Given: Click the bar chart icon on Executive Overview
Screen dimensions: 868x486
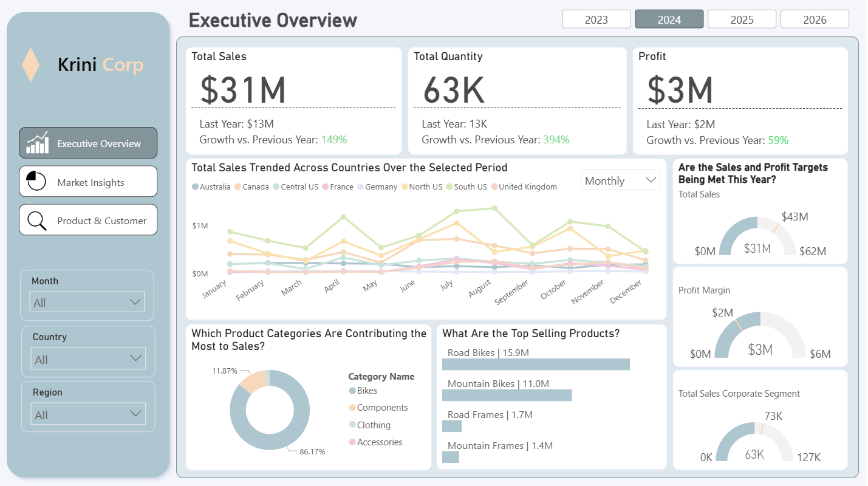Looking at the screenshot, I should tap(38, 143).
